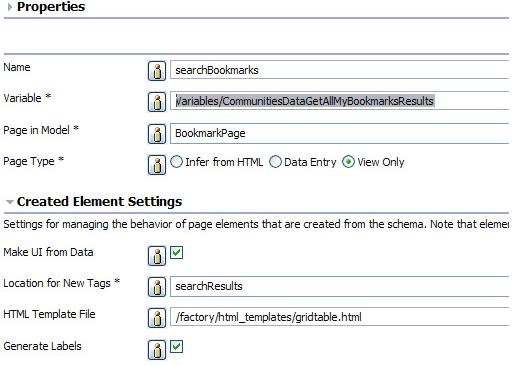The height and width of the screenshot is (365, 525).
Task: Expand the Properties section triangle
Action: click(x=10, y=7)
